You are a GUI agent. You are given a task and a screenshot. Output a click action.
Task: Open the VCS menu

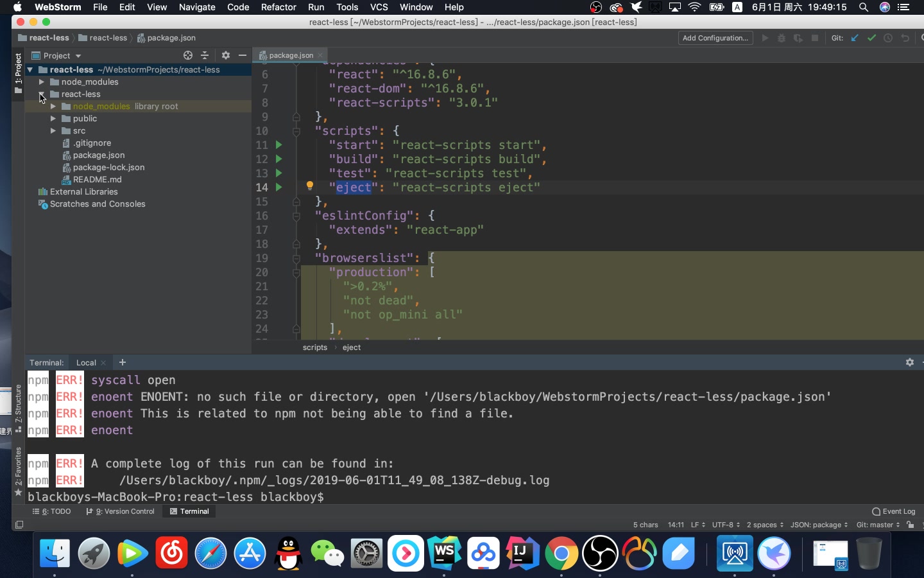pyautogui.click(x=379, y=7)
